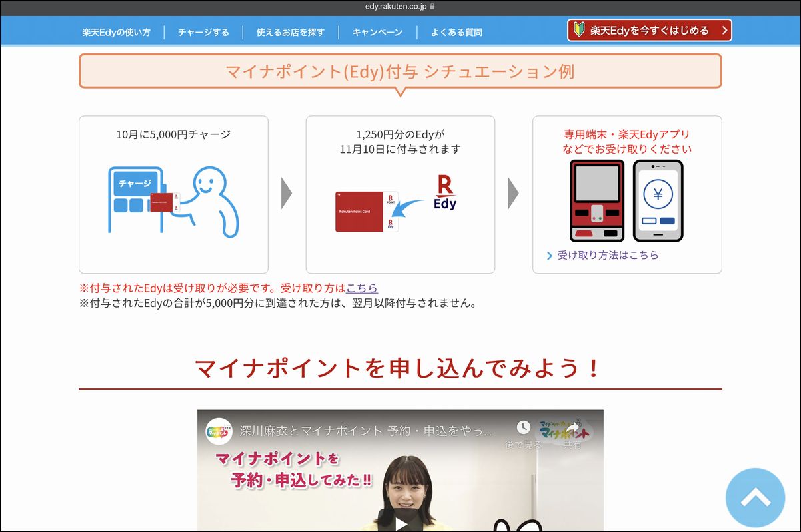Play the マイナポイント YouTube video
Screen dimensions: 801x532
[400, 523]
